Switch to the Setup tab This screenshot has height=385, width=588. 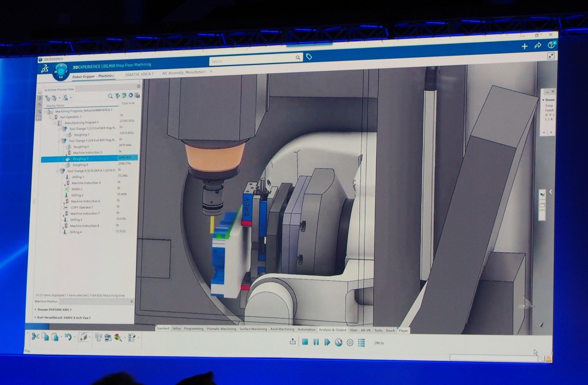tap(176, 329)
